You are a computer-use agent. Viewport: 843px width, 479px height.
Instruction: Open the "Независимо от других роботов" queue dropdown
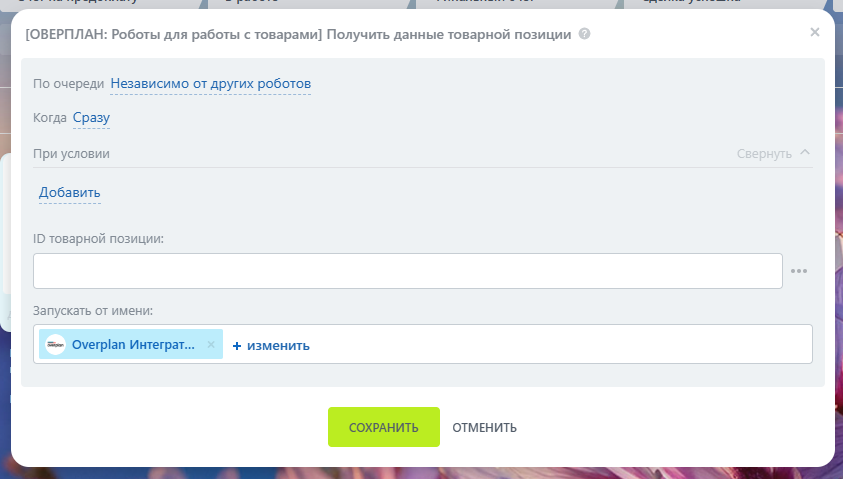(x=210, y=83)
